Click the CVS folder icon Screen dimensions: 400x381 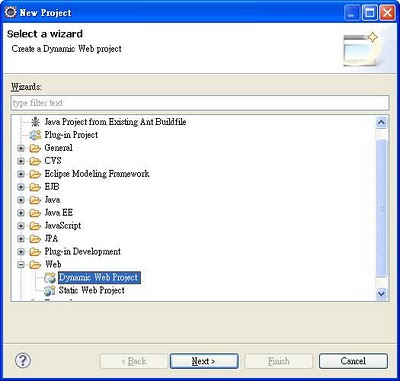pyautogui.click(x=35, y=161)
